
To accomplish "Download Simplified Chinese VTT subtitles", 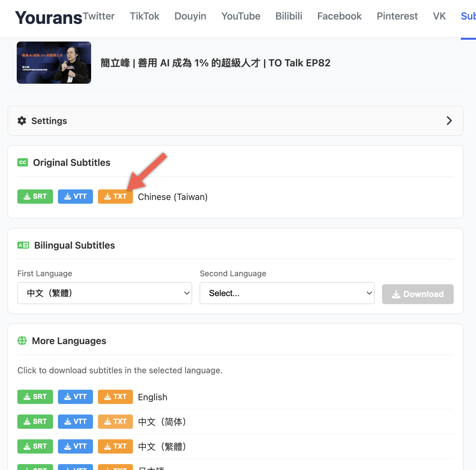I will [75, 422].
